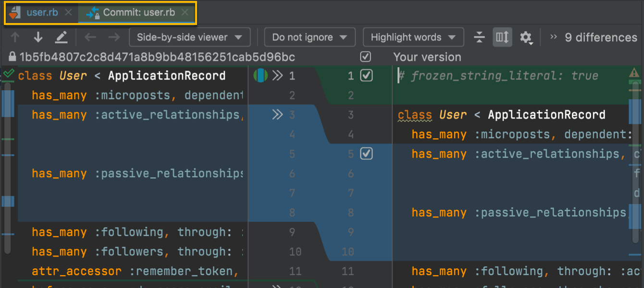Expand the Highlight words dropdown
This screenshot has width=644, height=288.
click(413, 37)
